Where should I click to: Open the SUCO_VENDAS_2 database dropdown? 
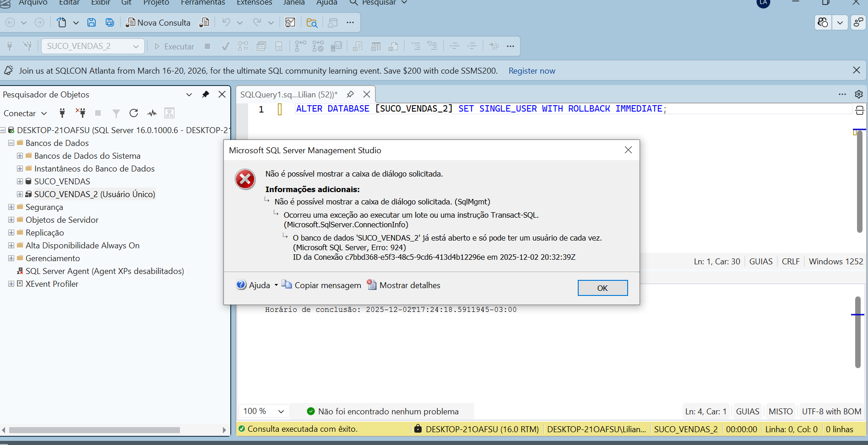tap(136, 46)
